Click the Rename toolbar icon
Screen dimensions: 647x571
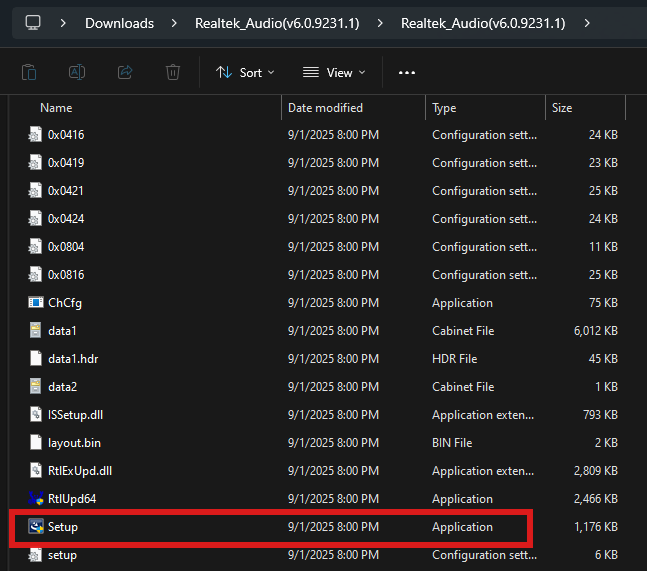(x=77, y=72)
